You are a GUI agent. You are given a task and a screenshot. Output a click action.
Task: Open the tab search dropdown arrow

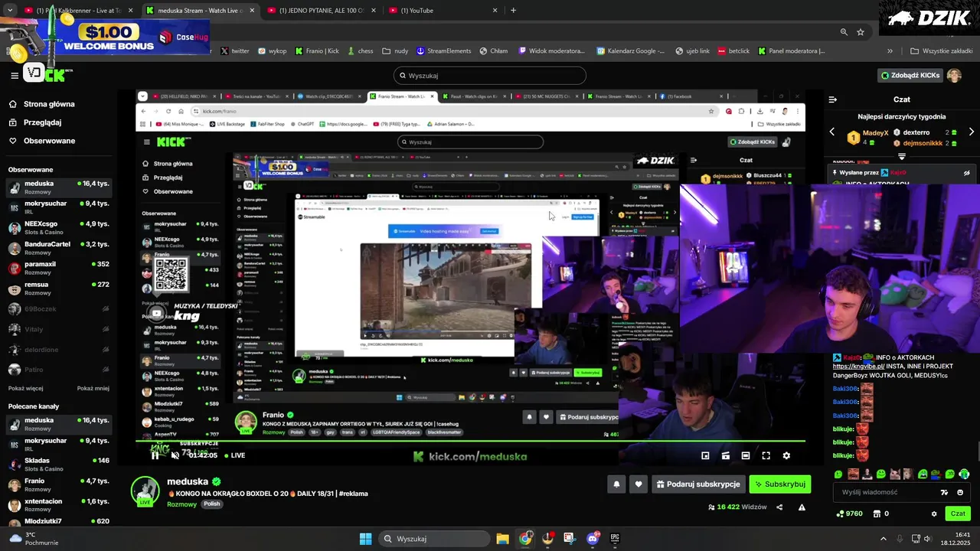point(10,11)
